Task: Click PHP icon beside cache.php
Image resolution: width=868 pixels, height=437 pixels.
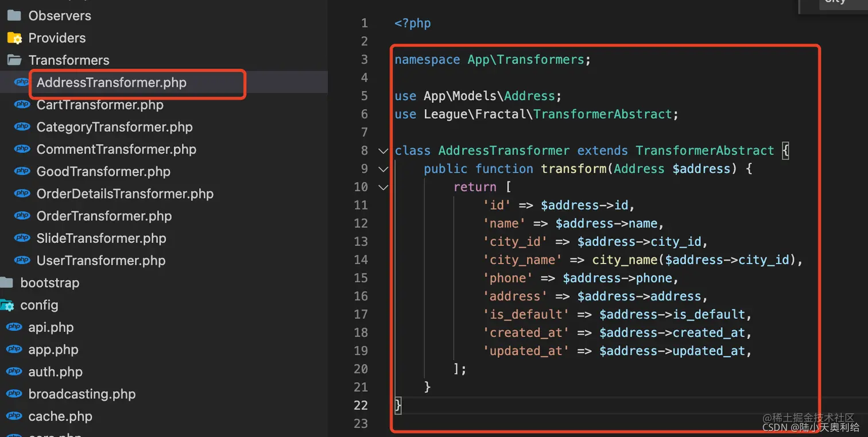Action: coord(14,416)
